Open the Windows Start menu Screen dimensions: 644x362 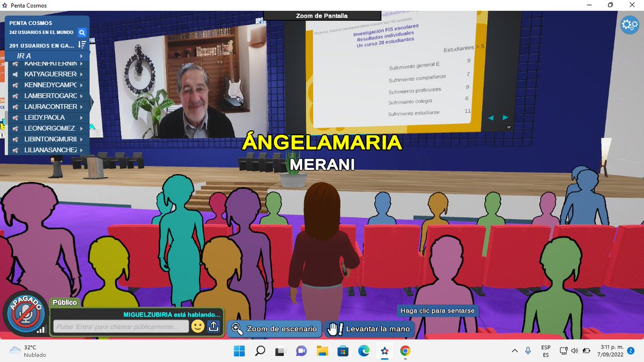pos(239,351)
